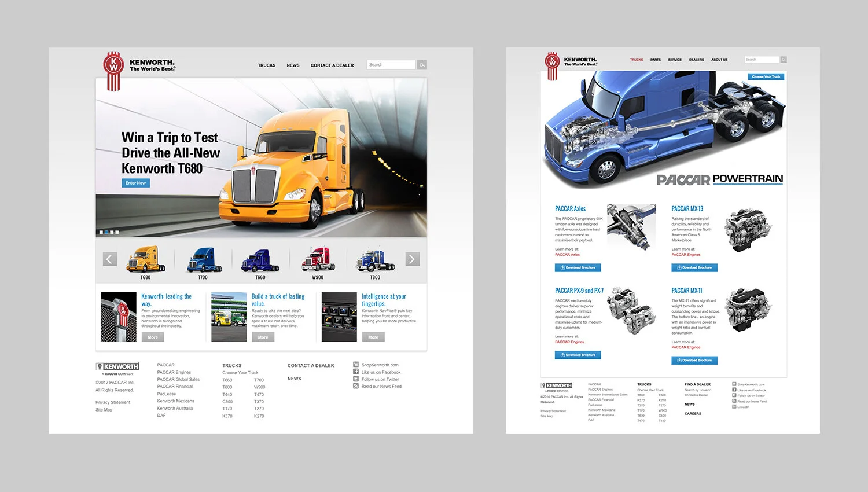Click the 'Kenworth: leading the way' headline
Viewport: 868px width, 492px height.
(167, 300)
